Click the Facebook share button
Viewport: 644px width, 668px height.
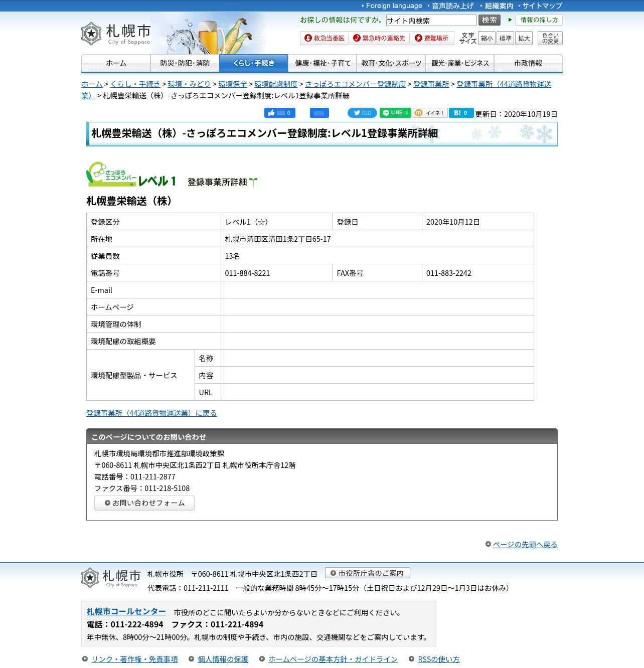[x=319, y=113]
